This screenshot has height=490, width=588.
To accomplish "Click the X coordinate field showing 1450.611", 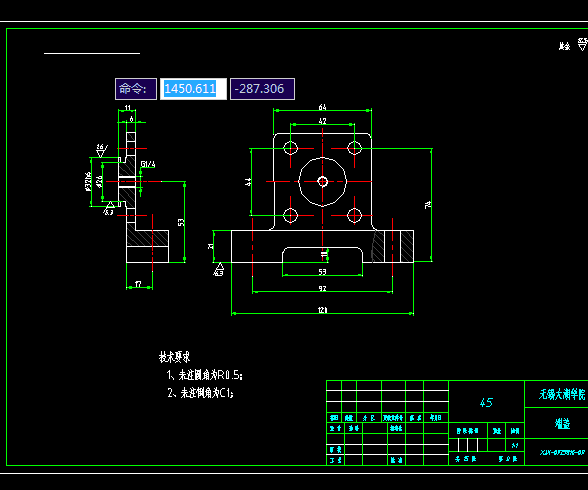I will click(193, 89).
